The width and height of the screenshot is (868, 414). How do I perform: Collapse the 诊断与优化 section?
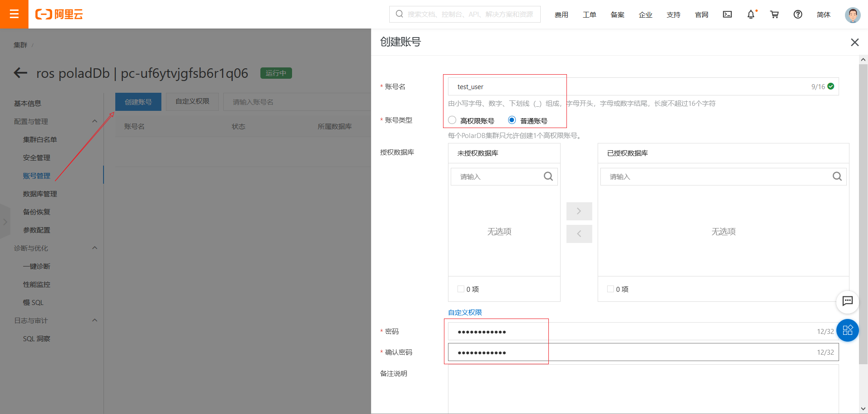click(x=94, y=248)
